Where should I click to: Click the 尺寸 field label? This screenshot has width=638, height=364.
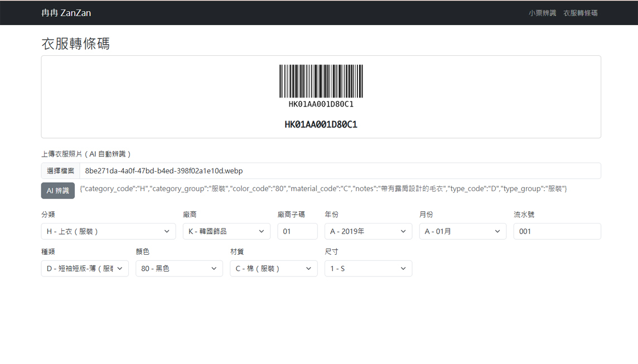332,252
